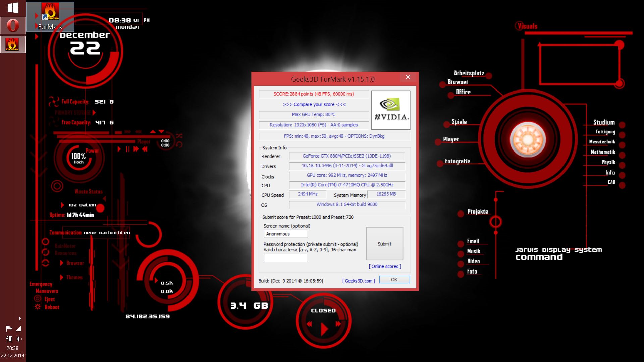Viewport: 644px width, 362px height.
Task: Click the NVIDIA logo image
Action: click(390, 110)
